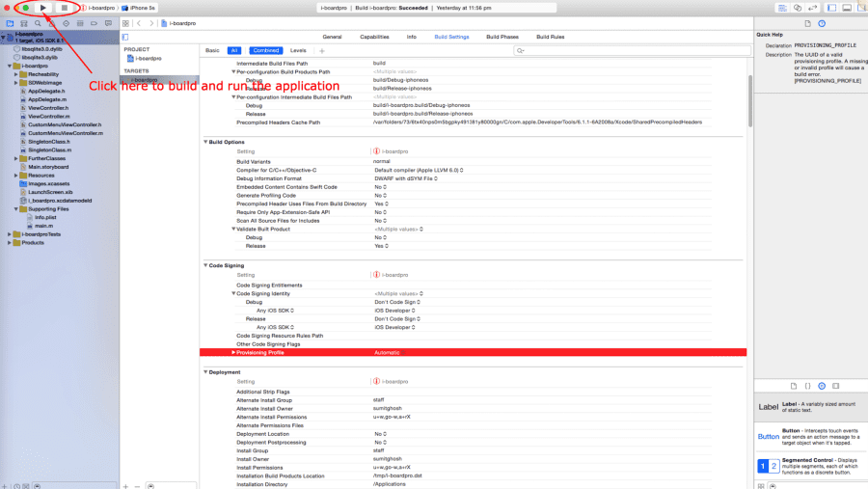Open the Build Rules tab
The width and height of the screenshot is (868, 489).
(551, 37)
